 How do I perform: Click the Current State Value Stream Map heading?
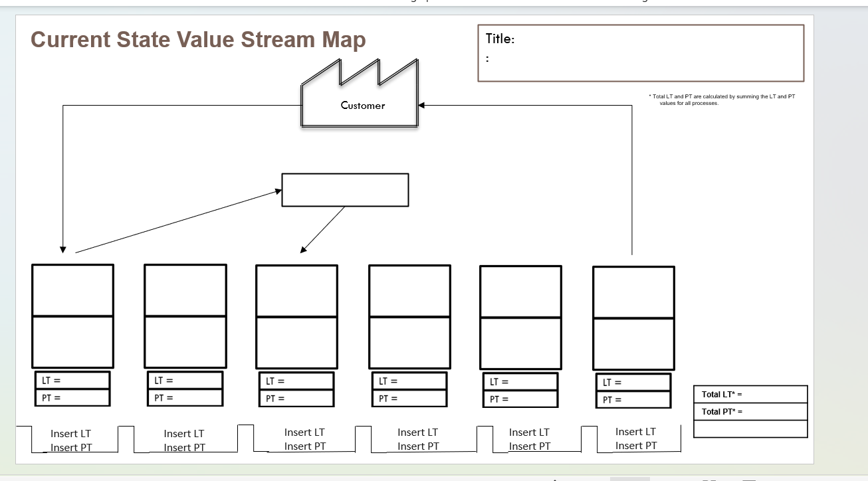pos(197,40)
